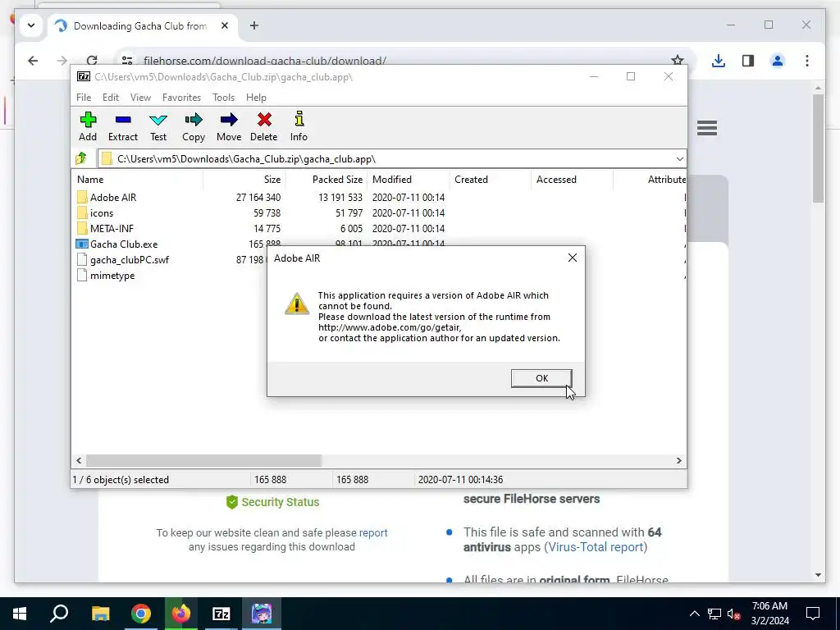The image size is (840, 630).
Task: Select the mimetype file
Action: pyautogui.click(x=106, y=276)
